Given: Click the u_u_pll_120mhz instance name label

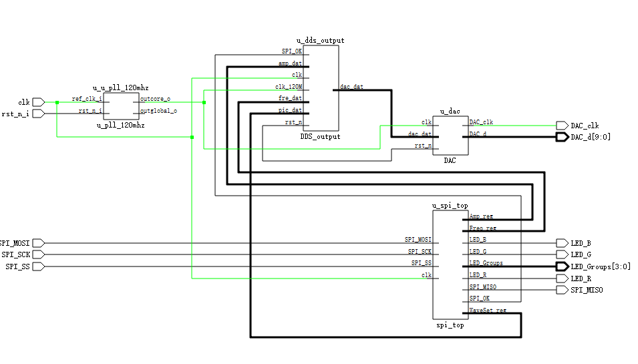Looking at the screenshot, I should (x=120, y=88).
